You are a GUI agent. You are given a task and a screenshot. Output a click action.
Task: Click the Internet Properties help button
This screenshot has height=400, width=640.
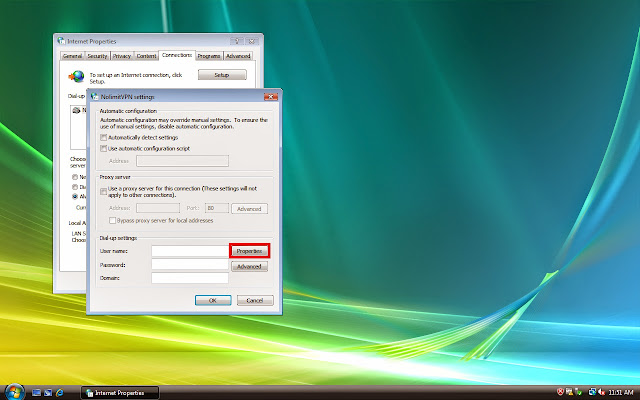(237, 41)
